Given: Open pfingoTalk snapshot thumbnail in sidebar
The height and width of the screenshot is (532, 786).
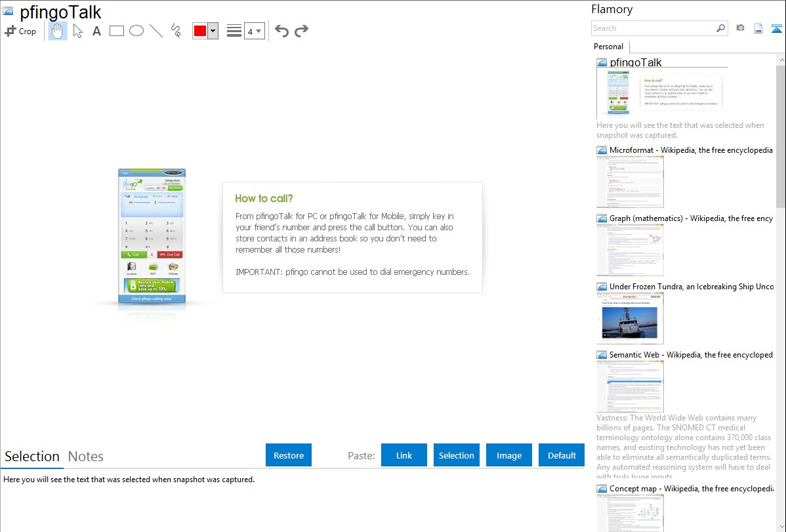Looking at the screenshot, I should [x=661, y=93].
